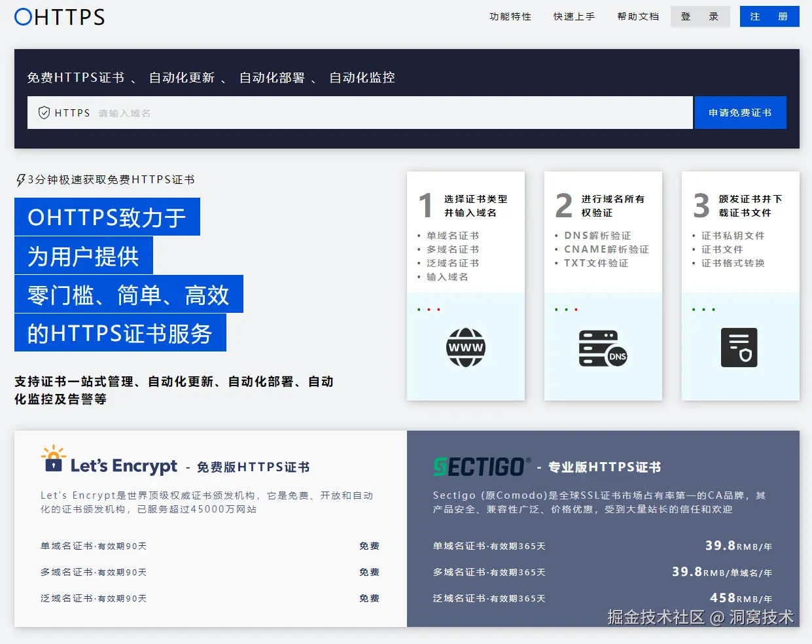Click the DNS server icon
The height and width of the screenshot is (644, 812).
(603, 348)
